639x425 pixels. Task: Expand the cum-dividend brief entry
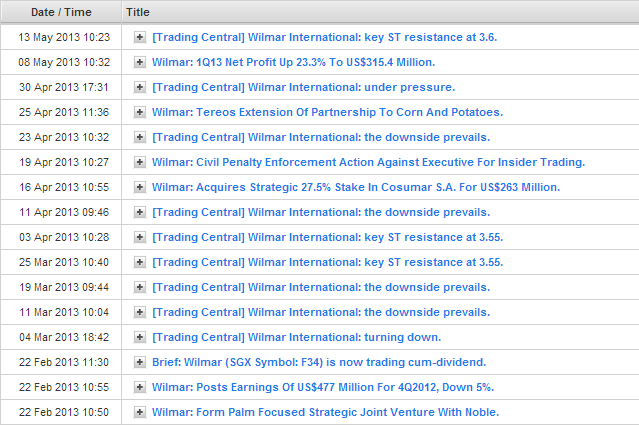click(x=140, y=362)
